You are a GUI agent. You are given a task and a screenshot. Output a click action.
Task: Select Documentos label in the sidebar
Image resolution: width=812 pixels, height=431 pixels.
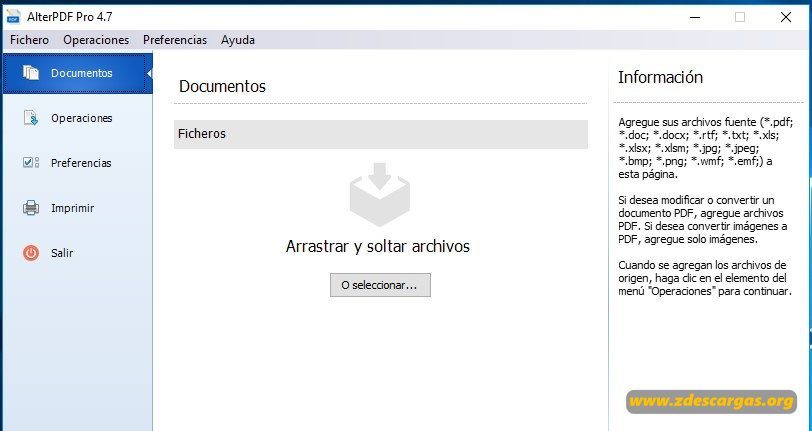82,73
